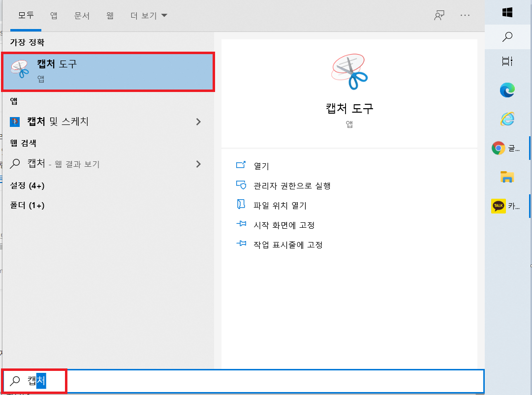Launch Internet Explorer from taskbar
532x395 pixels.
[x=507, y=119]
